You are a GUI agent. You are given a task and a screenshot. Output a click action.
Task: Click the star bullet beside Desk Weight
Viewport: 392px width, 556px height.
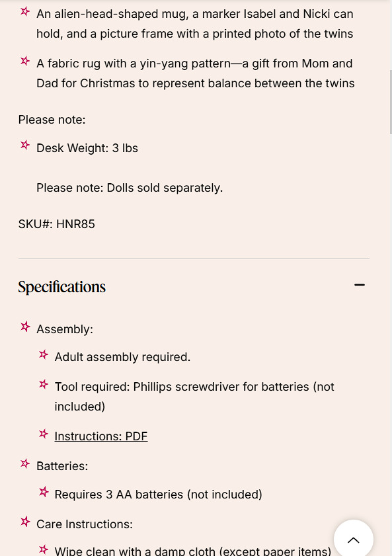(25, 145)
